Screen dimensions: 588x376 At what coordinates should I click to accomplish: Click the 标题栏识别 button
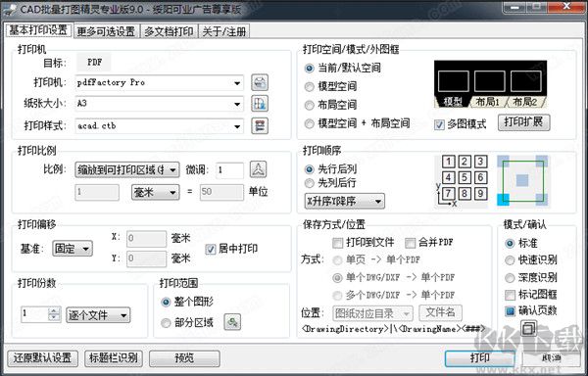(114, 358)
